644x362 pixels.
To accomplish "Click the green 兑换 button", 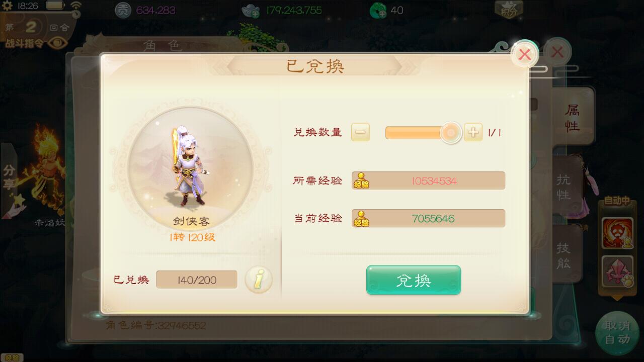I will (x=414, y=280).
